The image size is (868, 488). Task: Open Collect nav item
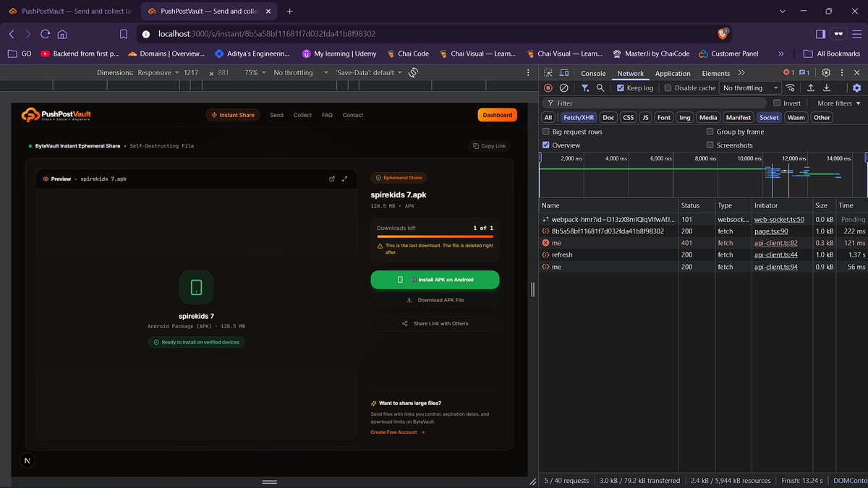(302, 115)
